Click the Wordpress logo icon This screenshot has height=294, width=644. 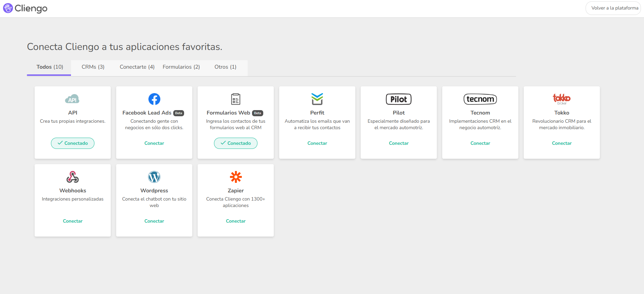(154, 177)
